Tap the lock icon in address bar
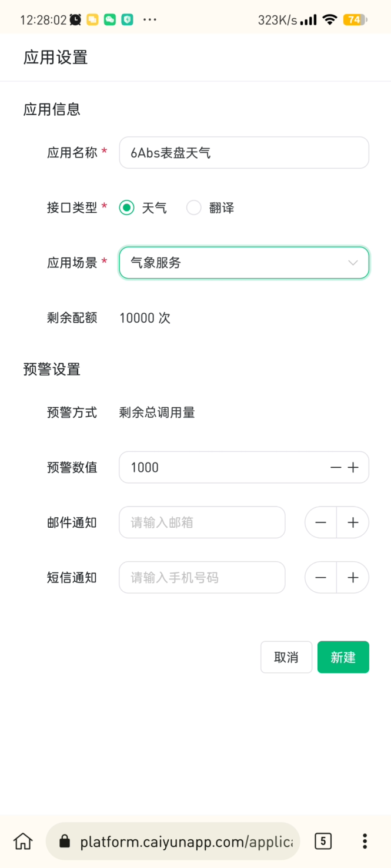Screen dimensions: 391x868 [65, 842]
